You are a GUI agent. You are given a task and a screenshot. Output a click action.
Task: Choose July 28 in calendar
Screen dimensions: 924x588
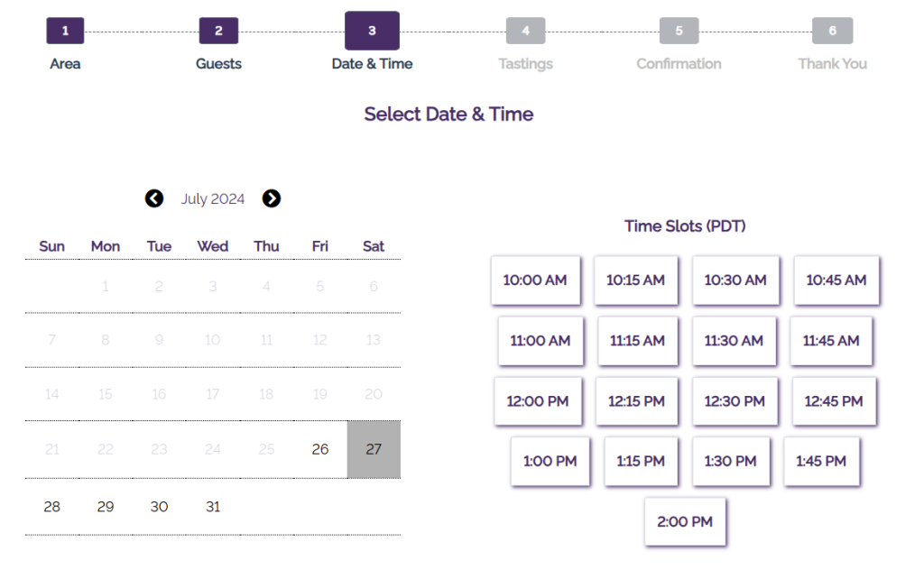(52, 507)
